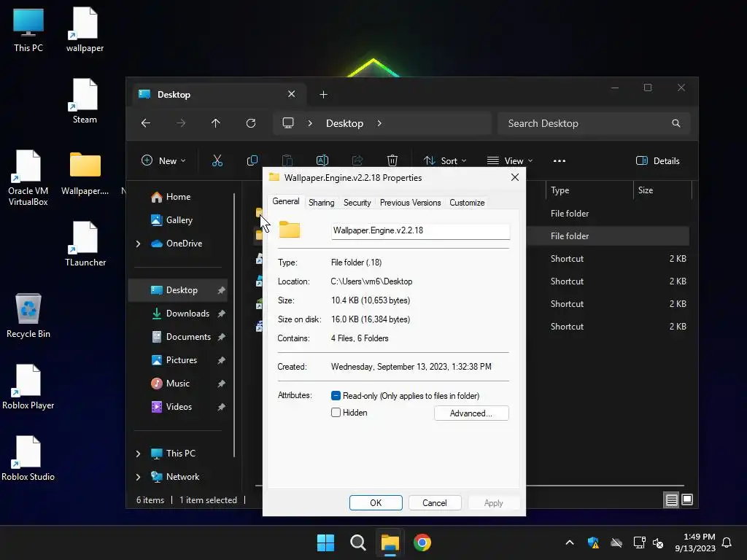Open the New dropdown menu
The height and width of the screenshot is (560, 747).
click(163, 161)
